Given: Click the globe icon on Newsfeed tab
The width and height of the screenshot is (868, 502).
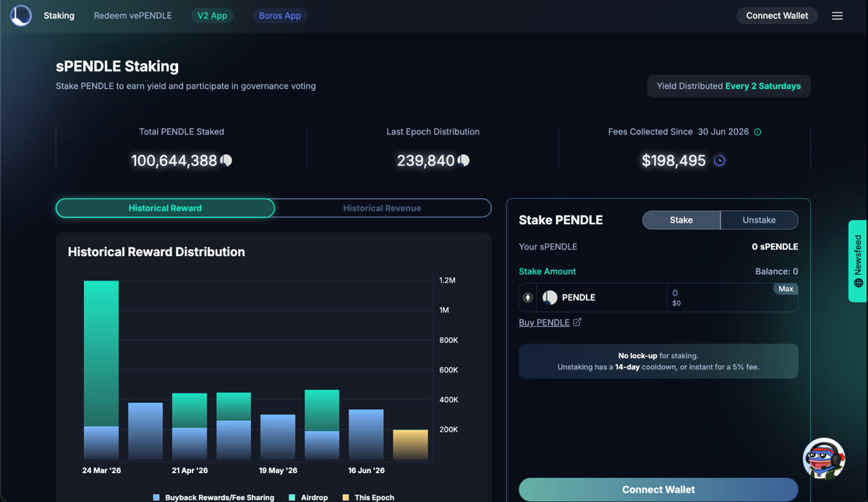Looking at the screenshot, I should [x=858, y=282].
